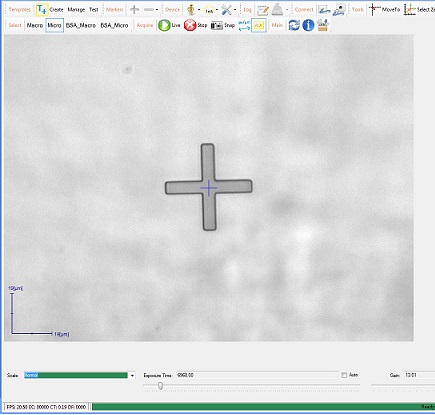Select the BSA_Macro template
The image size is (435, 415).
(x=81, y=25)
